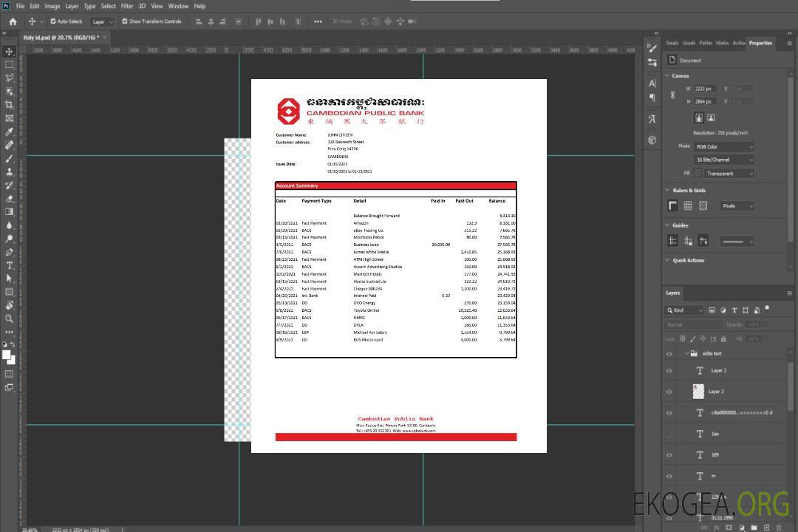Open the Window menu
This screenshot has width=798, height=532.
pos(178,6)
